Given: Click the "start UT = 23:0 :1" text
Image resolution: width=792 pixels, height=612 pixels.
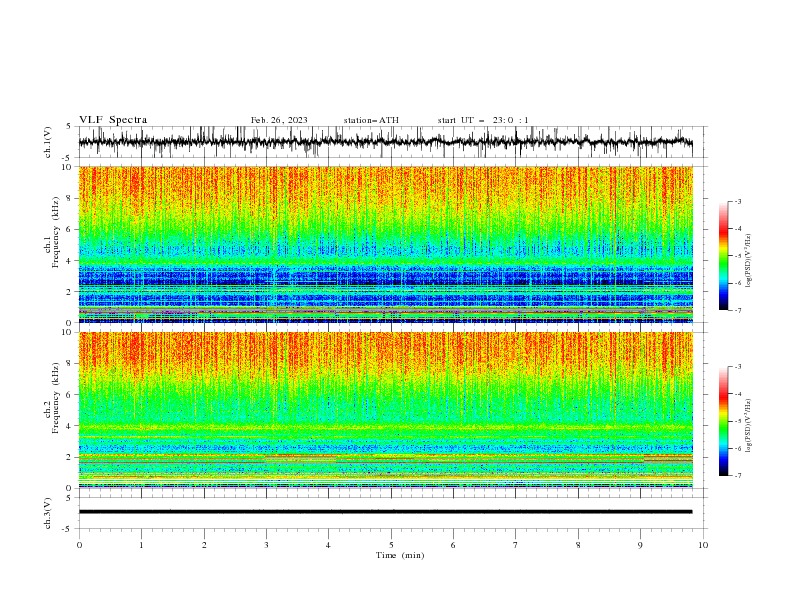Looking at the screenshot, I should click(x=483, y=120).
